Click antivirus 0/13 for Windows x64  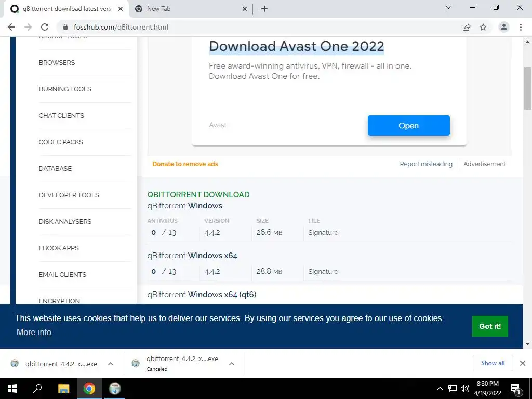coord(164,272)
